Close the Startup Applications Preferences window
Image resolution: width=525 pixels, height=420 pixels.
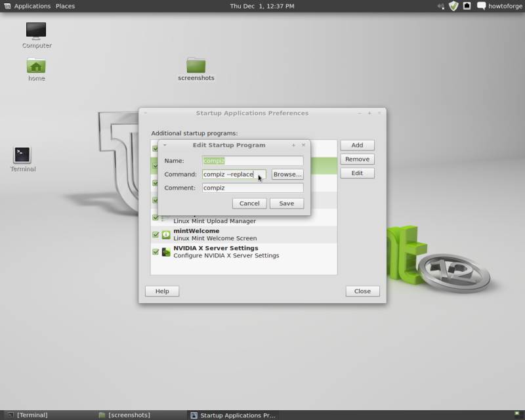pos(379,114)
